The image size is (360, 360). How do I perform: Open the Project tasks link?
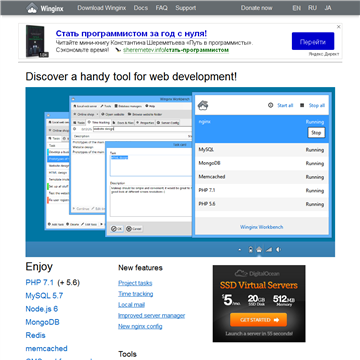point(135,283)
